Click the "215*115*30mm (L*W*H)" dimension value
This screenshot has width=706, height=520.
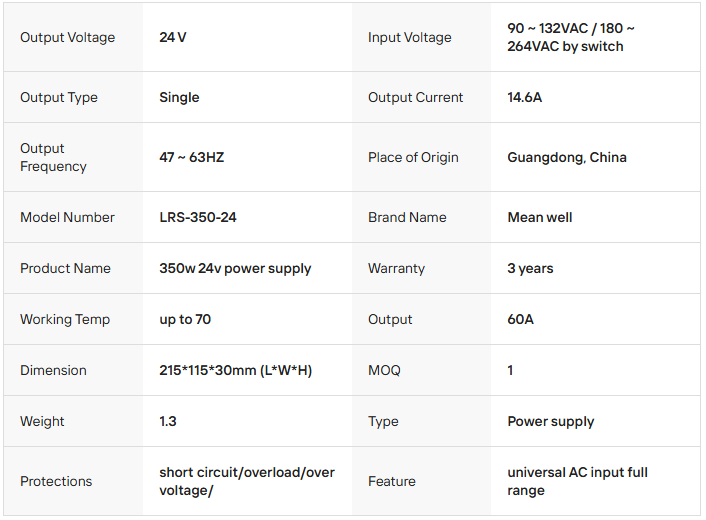(235, 371)
